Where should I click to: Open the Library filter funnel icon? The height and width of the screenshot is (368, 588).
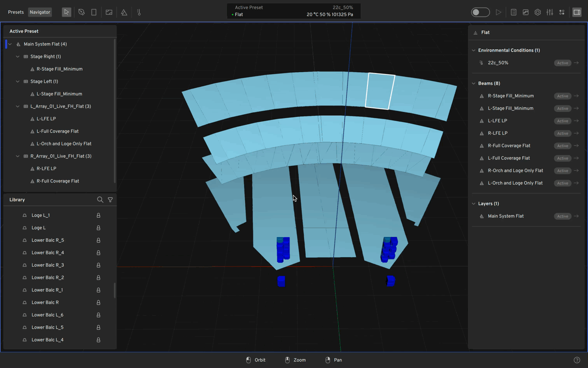[110, 200]
